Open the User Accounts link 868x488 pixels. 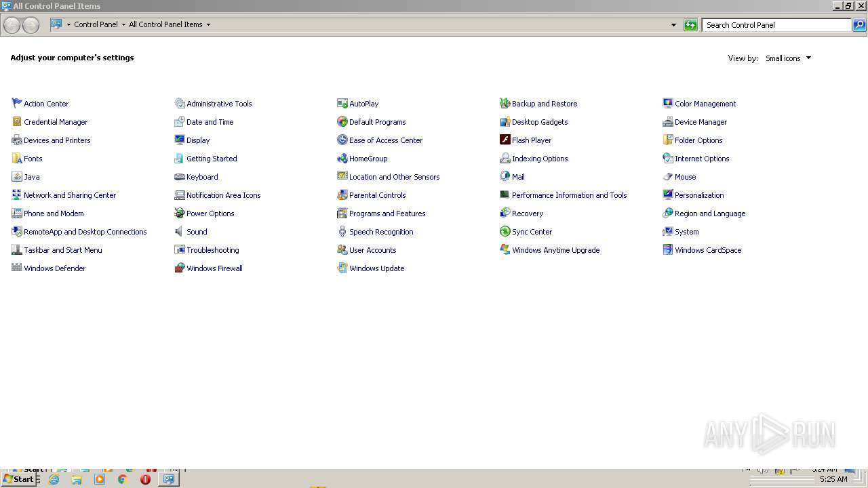[372, 250]
